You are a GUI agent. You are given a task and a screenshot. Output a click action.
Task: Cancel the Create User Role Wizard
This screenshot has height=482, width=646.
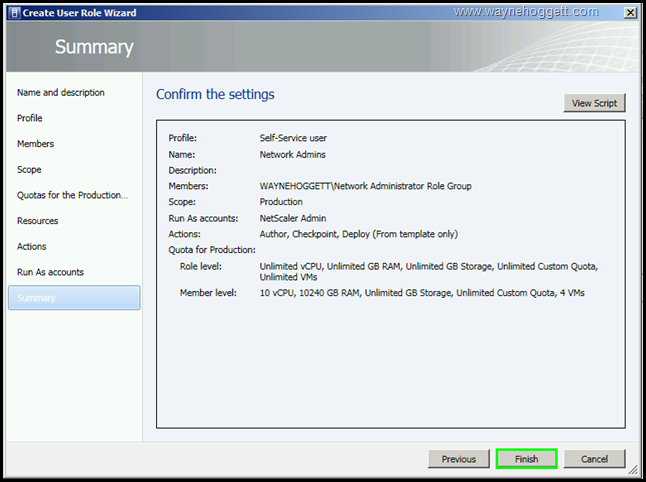tap(595, 459)
